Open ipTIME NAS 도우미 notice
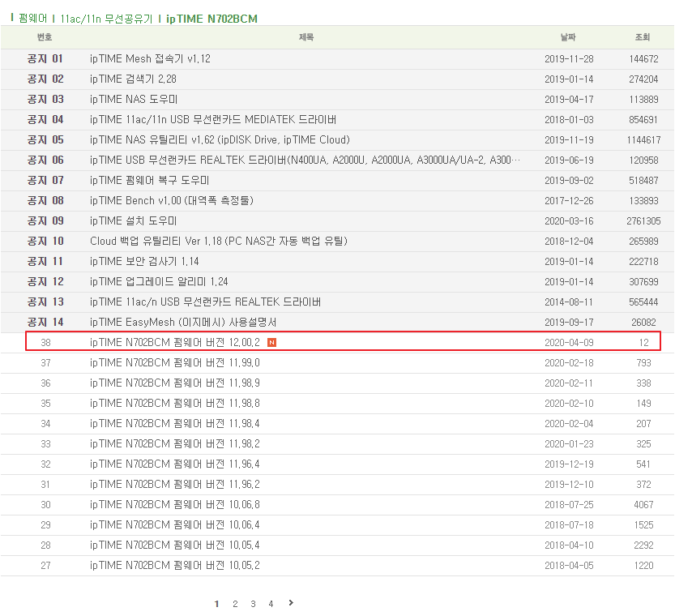This screenshot has width=675, height=616. 134,100
